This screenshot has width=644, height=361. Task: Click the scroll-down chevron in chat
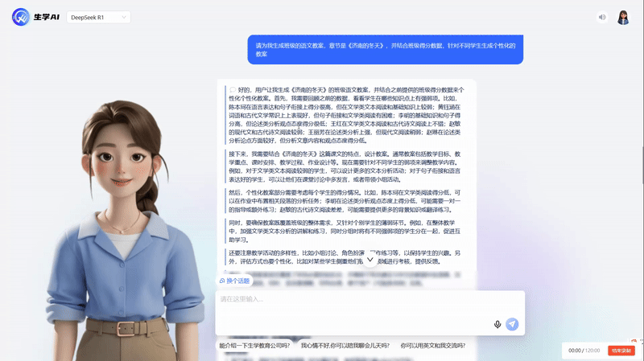point(370,260)
